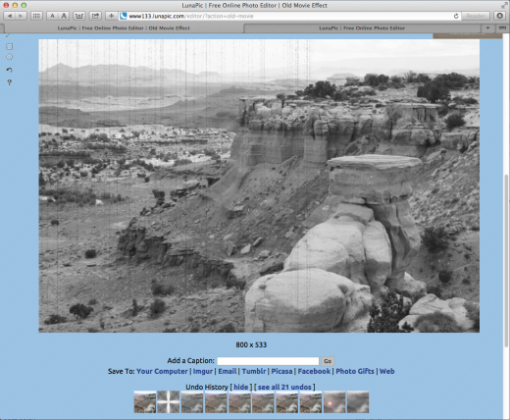Switch to the second LunaPic Photo Editor tab
The width and height of the screenshot is (510, 420).
tap(362, 28)
